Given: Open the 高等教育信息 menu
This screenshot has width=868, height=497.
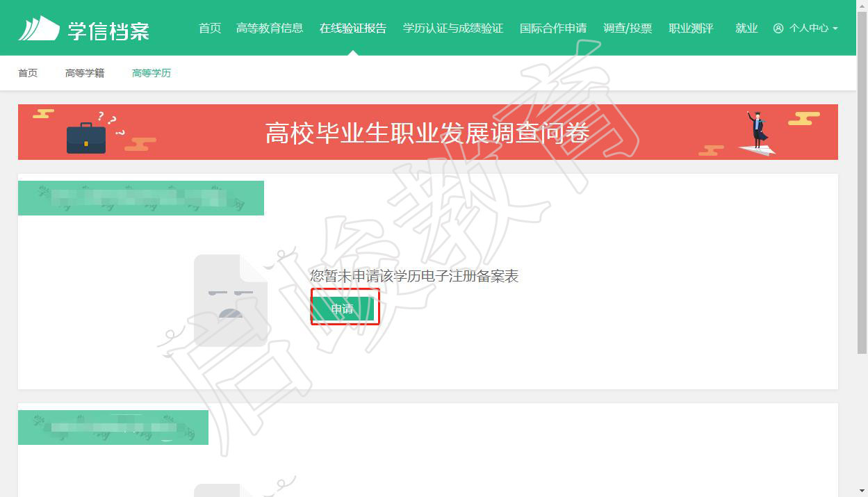Looking at the screenshot, I should tap(270, 28).
